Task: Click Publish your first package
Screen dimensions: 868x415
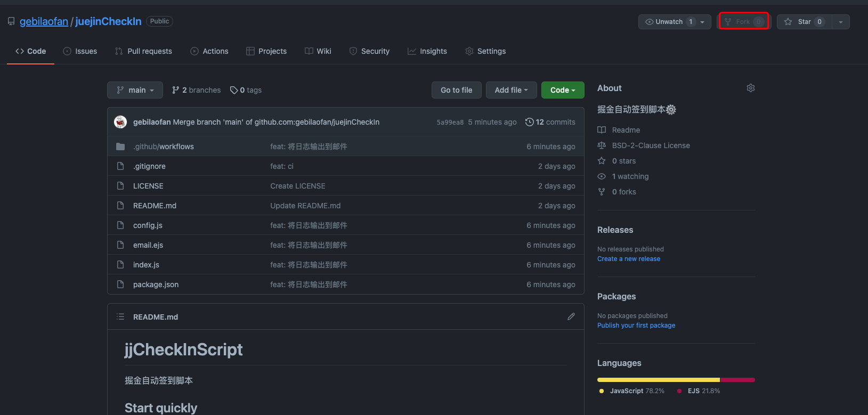Action: [636, 326]
